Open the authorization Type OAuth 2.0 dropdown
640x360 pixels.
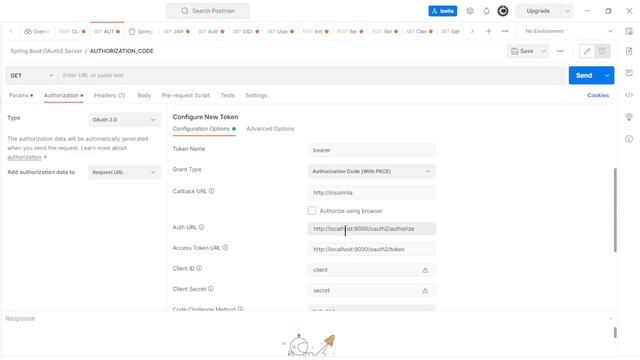tap(124, 120)
